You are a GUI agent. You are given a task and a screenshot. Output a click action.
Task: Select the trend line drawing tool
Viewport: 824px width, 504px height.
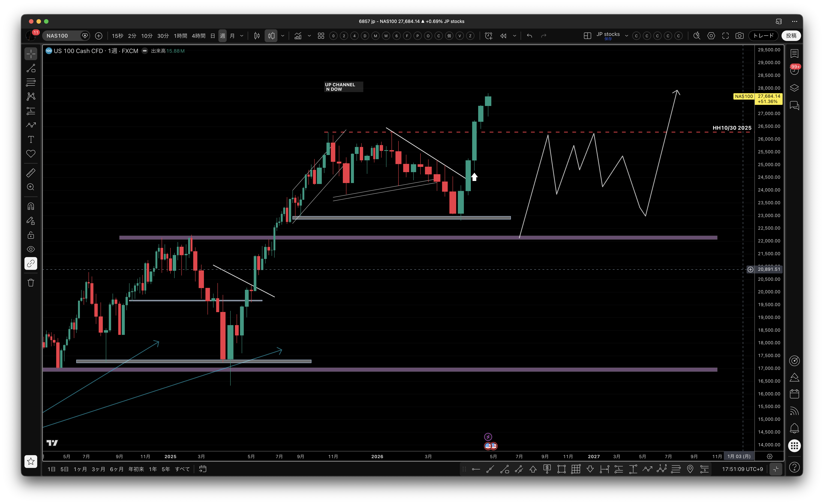pyautogui.click(x=31, y=68)
